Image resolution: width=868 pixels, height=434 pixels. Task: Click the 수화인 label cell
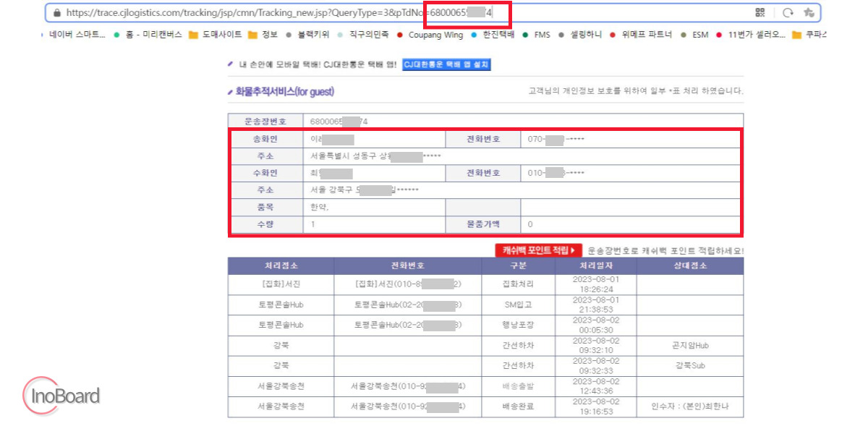coord(265,173)
